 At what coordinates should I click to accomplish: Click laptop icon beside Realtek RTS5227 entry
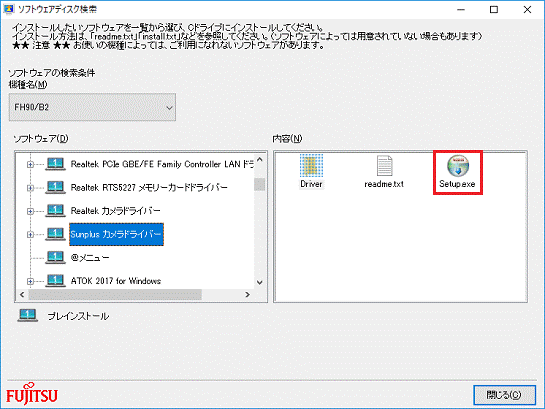point(55,187)
